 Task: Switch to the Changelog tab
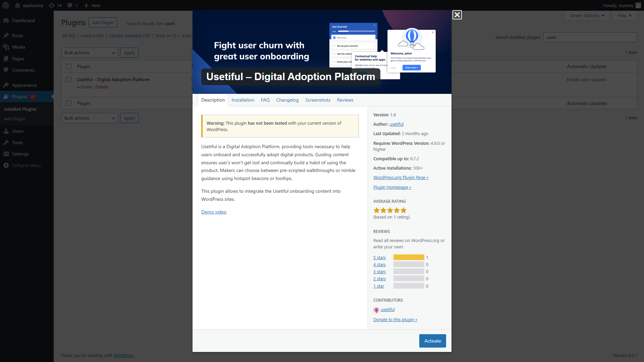pyautogui.click(x=287, y=100)
